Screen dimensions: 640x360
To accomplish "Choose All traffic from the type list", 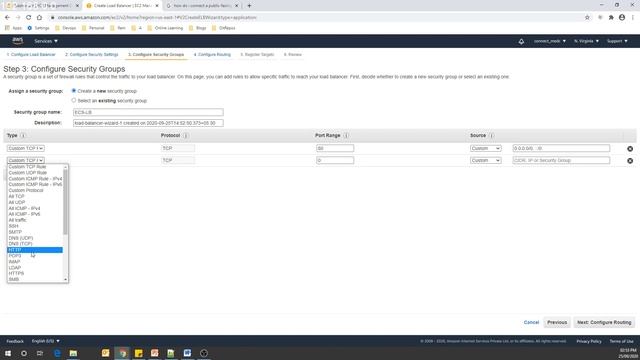I will click(x=35, y=220).
